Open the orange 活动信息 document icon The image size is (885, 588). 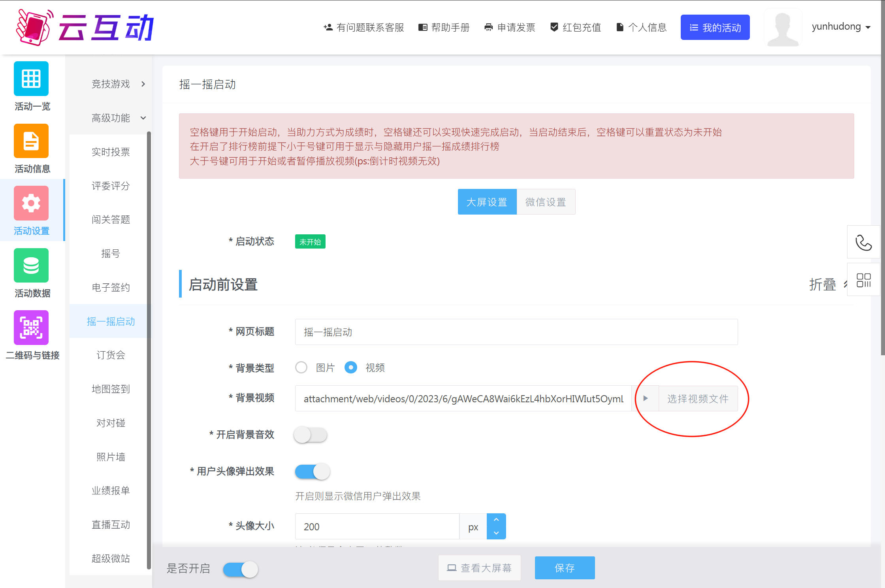31,141
